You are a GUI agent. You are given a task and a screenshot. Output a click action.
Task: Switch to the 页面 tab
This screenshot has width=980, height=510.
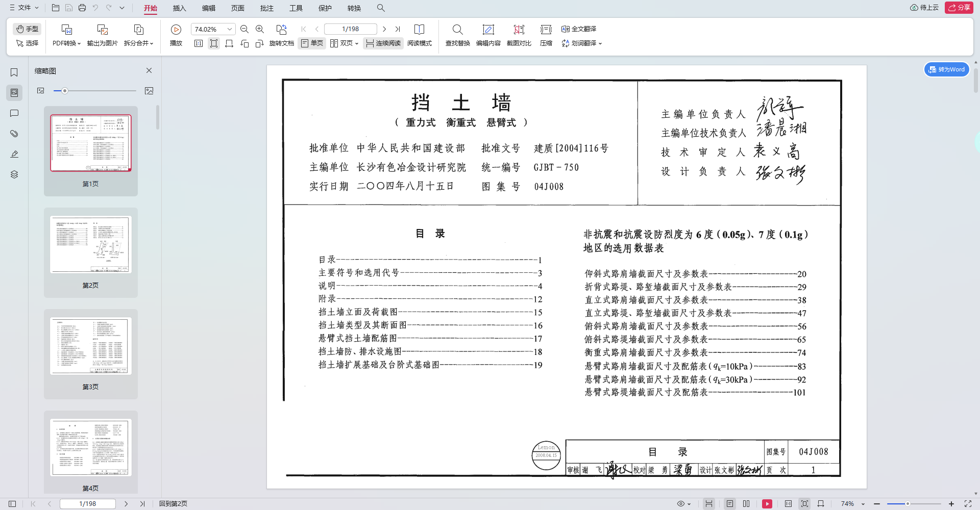238,8
